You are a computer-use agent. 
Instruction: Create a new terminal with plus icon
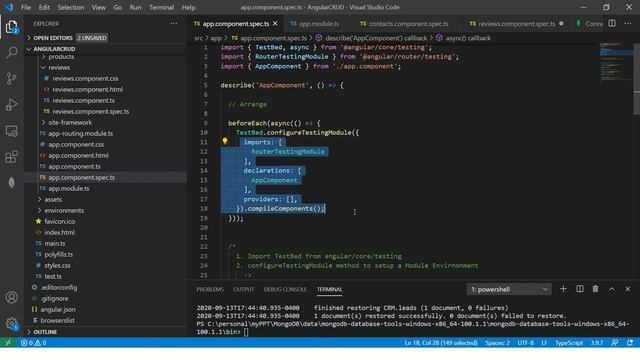click(563, 289)
